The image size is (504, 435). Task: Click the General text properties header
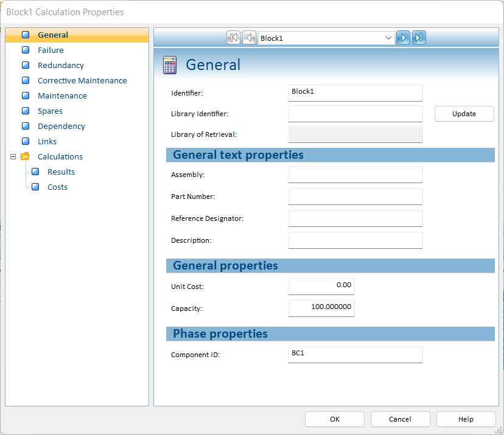click(331, 155)
